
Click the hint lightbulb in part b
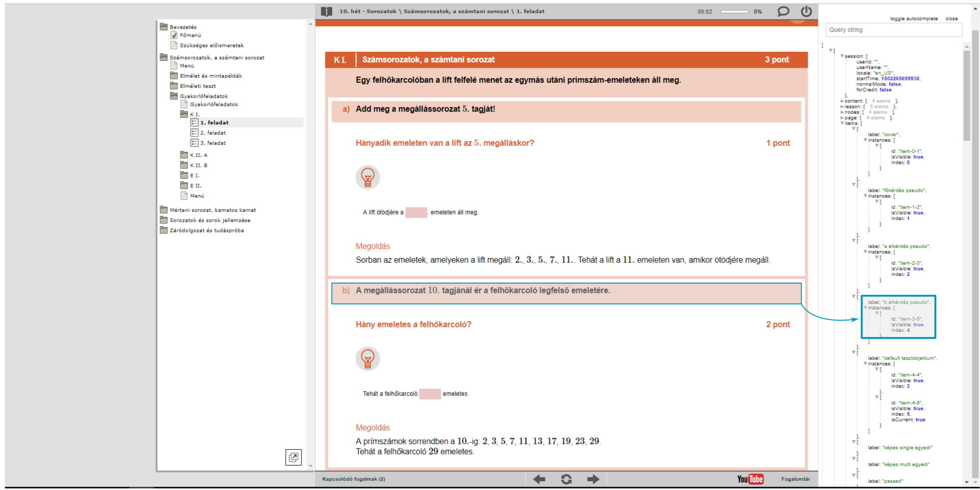[367, 359]
